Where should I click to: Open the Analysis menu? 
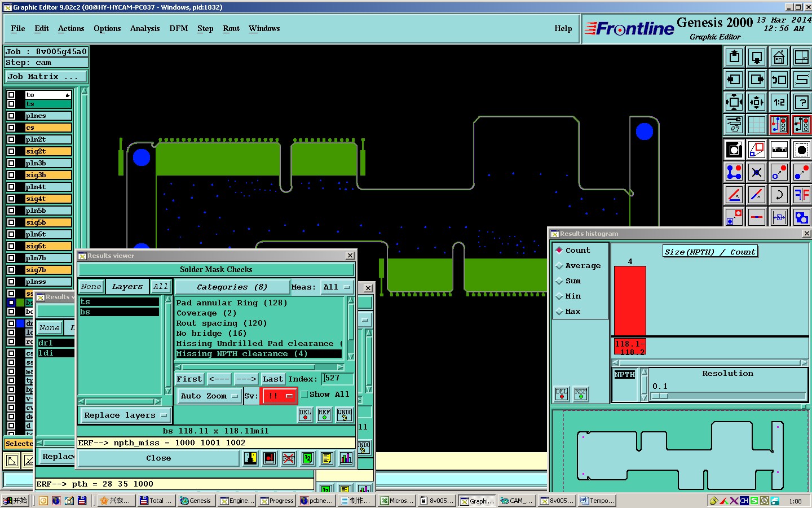(145, 28)
